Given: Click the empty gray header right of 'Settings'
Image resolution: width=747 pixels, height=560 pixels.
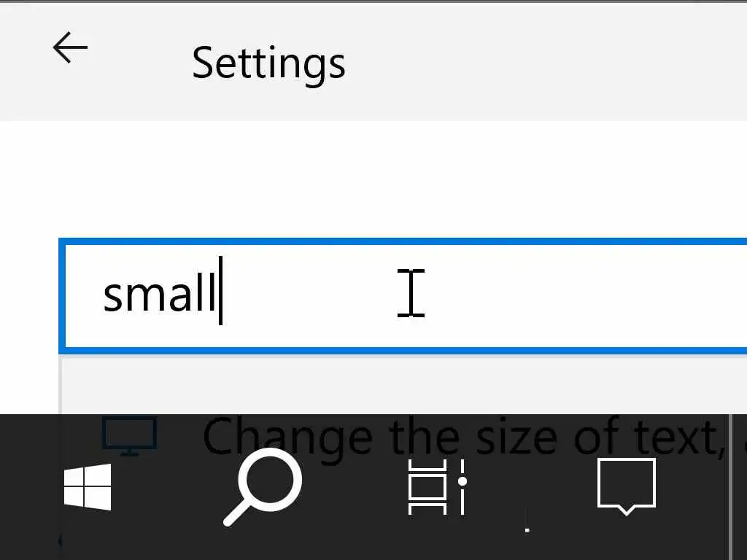Looking at the screenshot, I should tap(547, 63).
